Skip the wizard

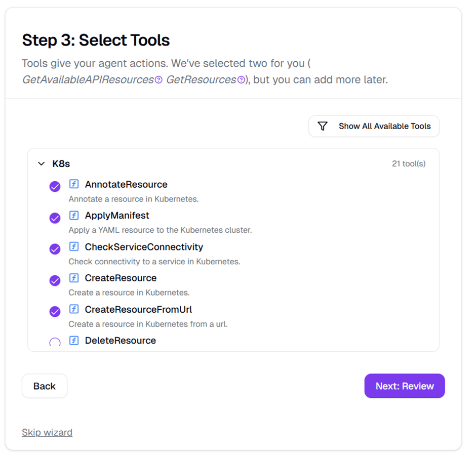coord(47,432)
